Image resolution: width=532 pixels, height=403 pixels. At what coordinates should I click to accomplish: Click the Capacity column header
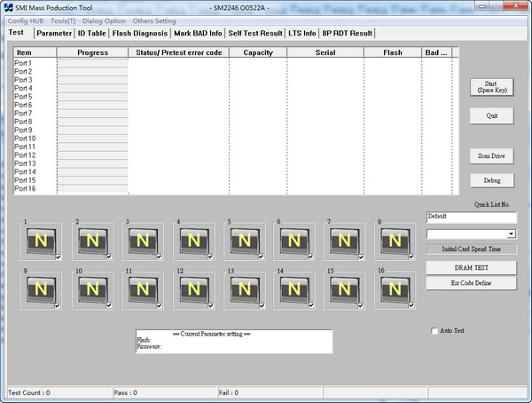(258, 52)
